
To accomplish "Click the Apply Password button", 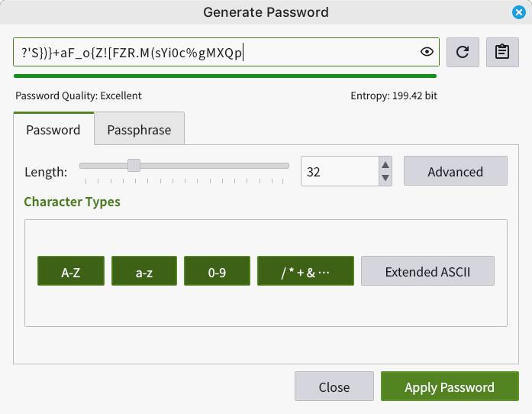I will coord(450,387).
